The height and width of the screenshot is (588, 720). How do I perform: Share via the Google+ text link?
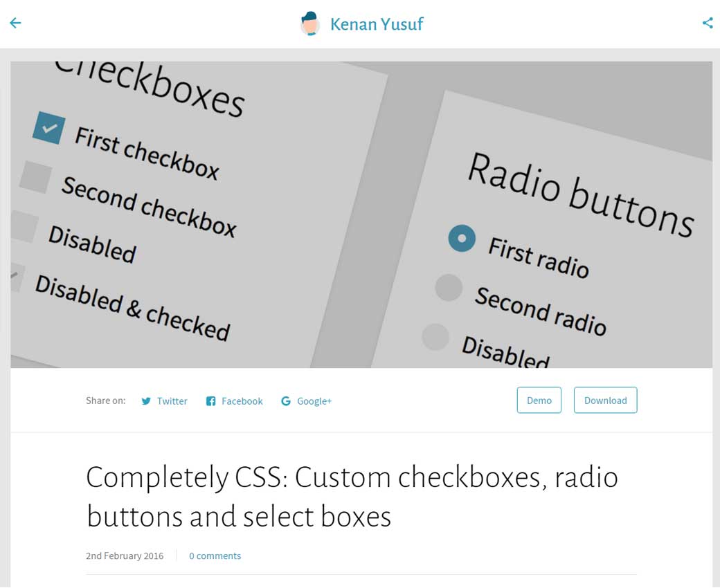(314, 401)
